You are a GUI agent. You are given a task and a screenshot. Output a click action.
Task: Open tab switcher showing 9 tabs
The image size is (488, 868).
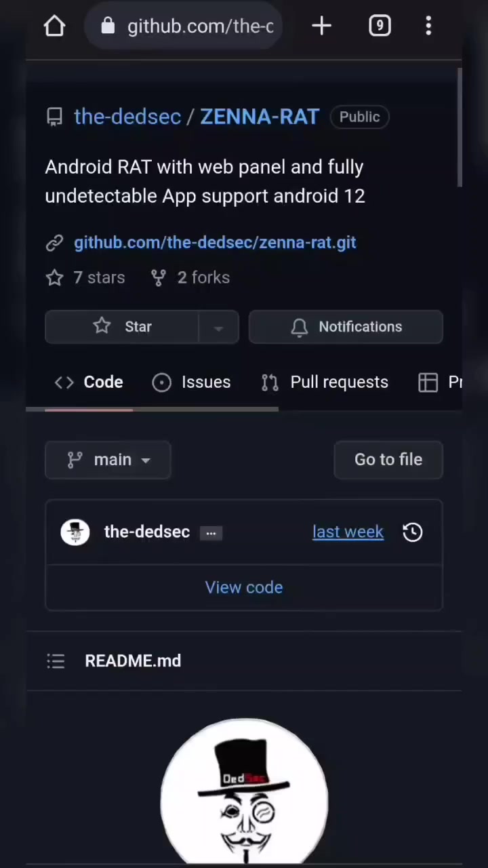point(380,26)
